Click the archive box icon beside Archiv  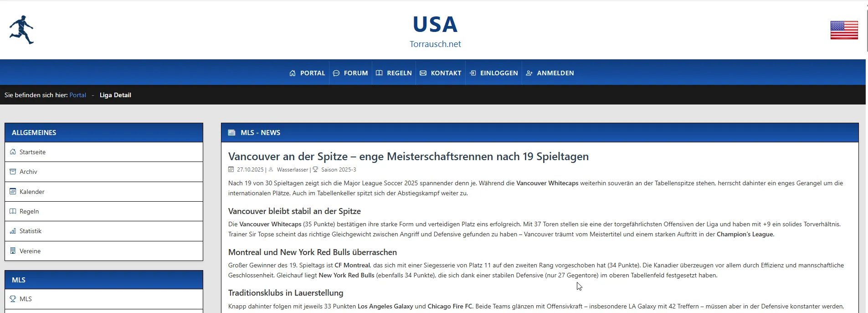13,172
